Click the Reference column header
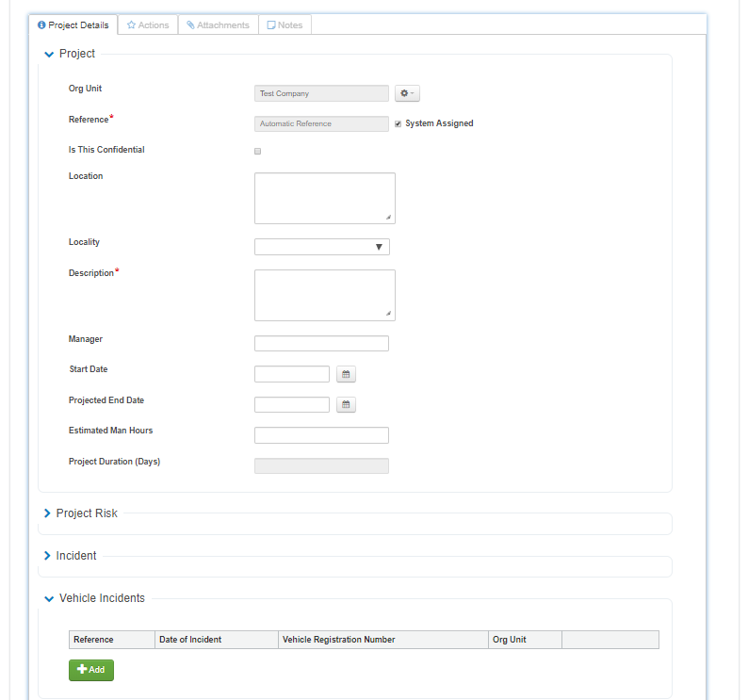The width and height of the screenshot is (748, 700). point(112,640)
